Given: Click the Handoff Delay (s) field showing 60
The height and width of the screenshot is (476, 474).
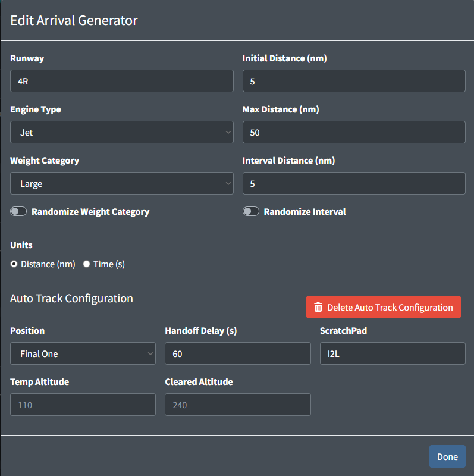Looking at the screenshot, I should (x=238, y=353).
